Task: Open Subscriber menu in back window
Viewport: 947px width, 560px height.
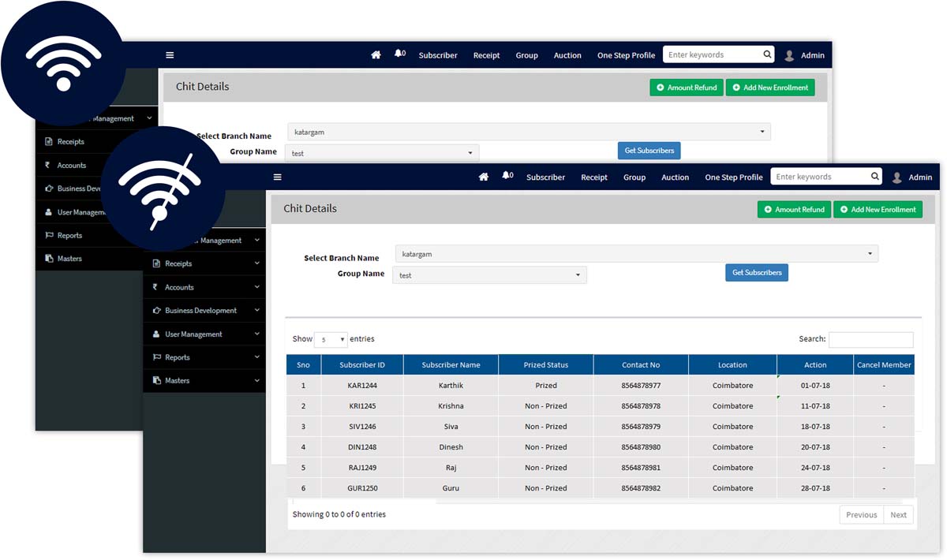Action: (438, 55)
